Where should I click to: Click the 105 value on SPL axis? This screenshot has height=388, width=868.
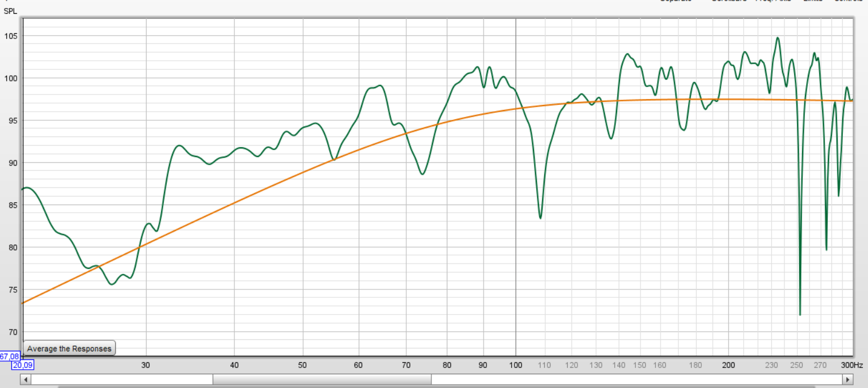11,36
